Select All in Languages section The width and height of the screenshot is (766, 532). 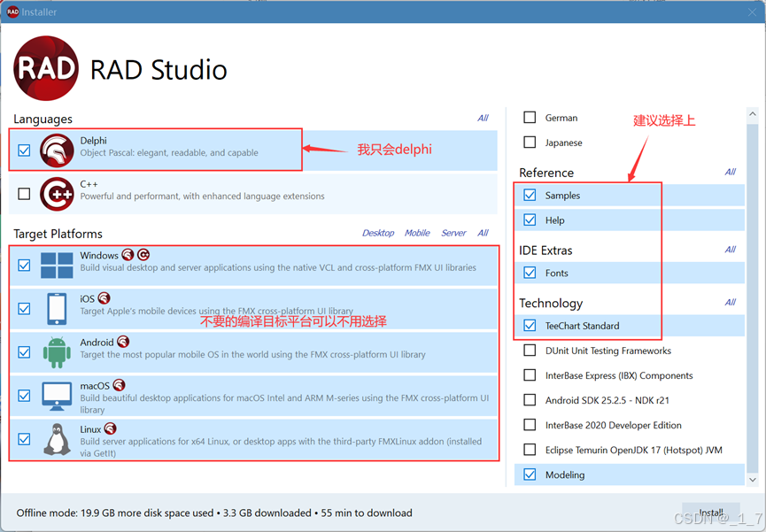tap(483, 118)
